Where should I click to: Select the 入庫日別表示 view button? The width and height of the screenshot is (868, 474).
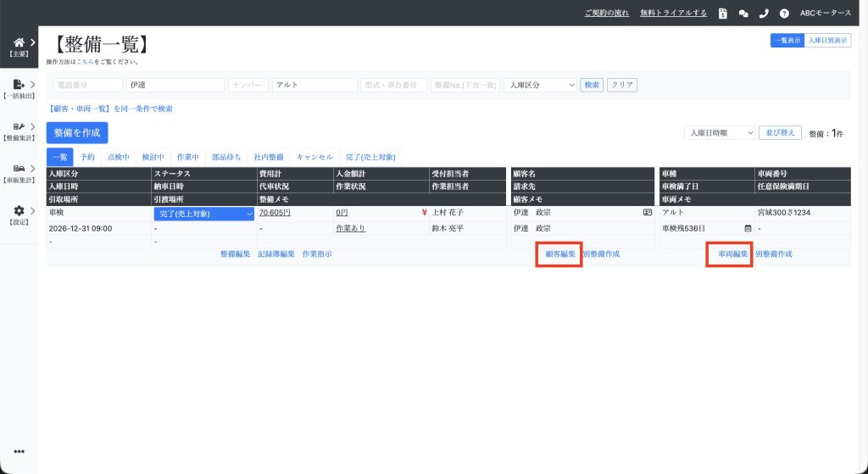coord(827,41)
